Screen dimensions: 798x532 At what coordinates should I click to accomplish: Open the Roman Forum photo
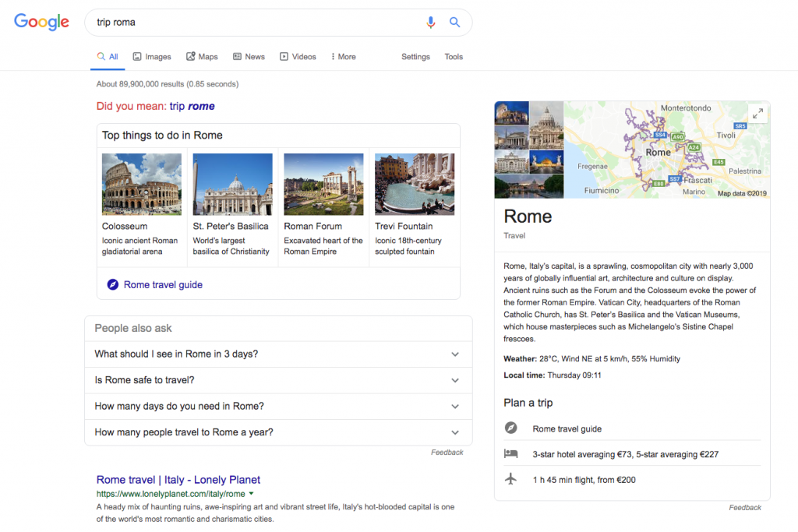tap(323, 185)
